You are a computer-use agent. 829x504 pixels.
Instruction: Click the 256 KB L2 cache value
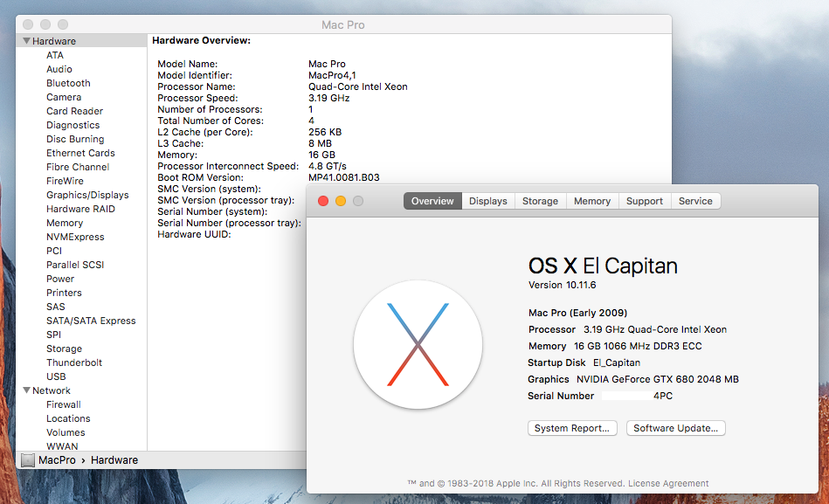point(325,132)
